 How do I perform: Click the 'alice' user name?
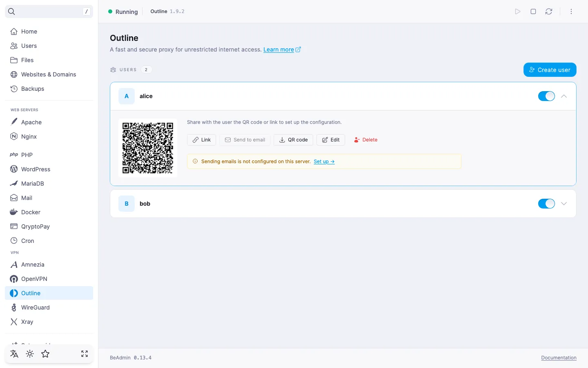[x=146, y=96]
